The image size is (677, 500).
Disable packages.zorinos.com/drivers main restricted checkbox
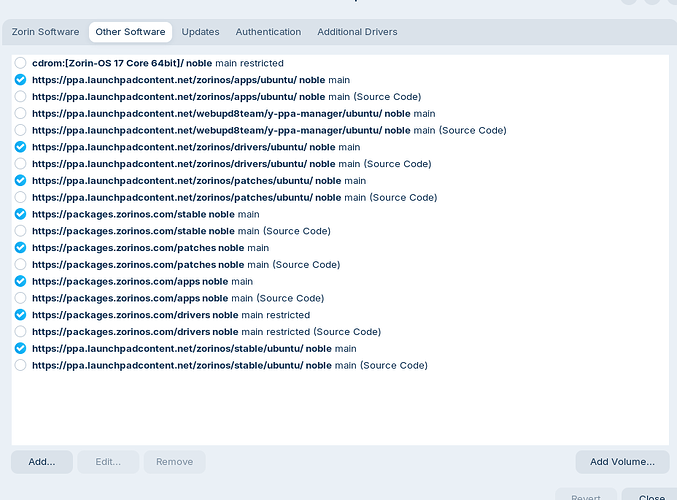click(x=20, y=315)
